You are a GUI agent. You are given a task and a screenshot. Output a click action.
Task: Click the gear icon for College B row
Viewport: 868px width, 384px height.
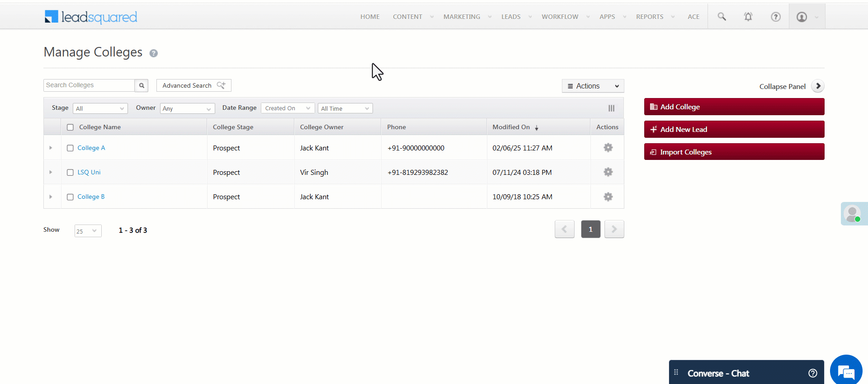coord(608,197)
